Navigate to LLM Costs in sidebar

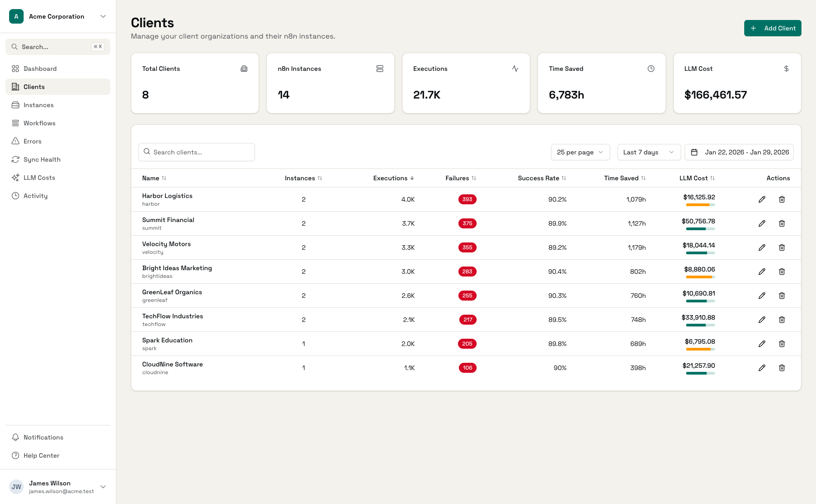39,178
